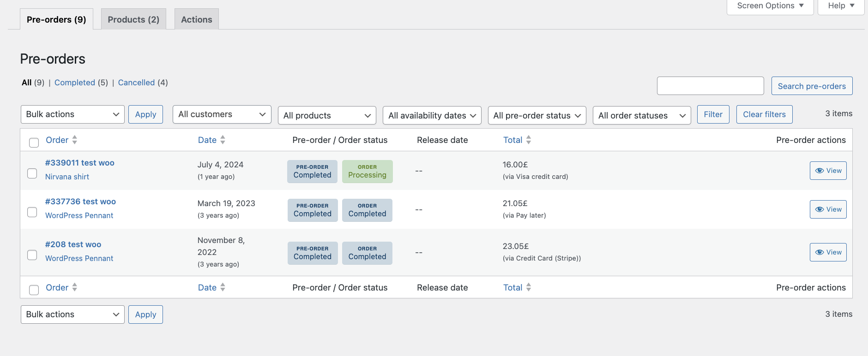The width and height of the screenshot is (868, 356).
Task: Sort by the Date column header arrows
Action: pos(223,140)
